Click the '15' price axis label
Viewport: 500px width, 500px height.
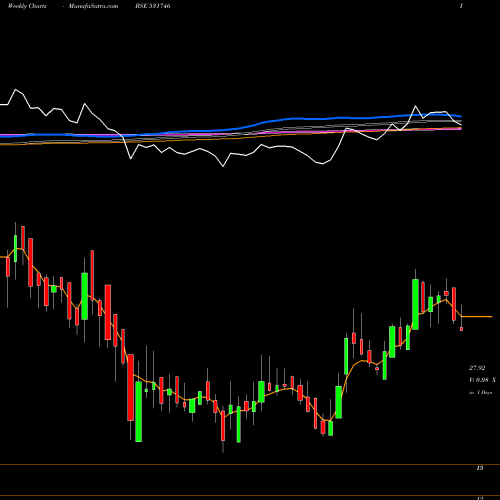coord(480,468)
